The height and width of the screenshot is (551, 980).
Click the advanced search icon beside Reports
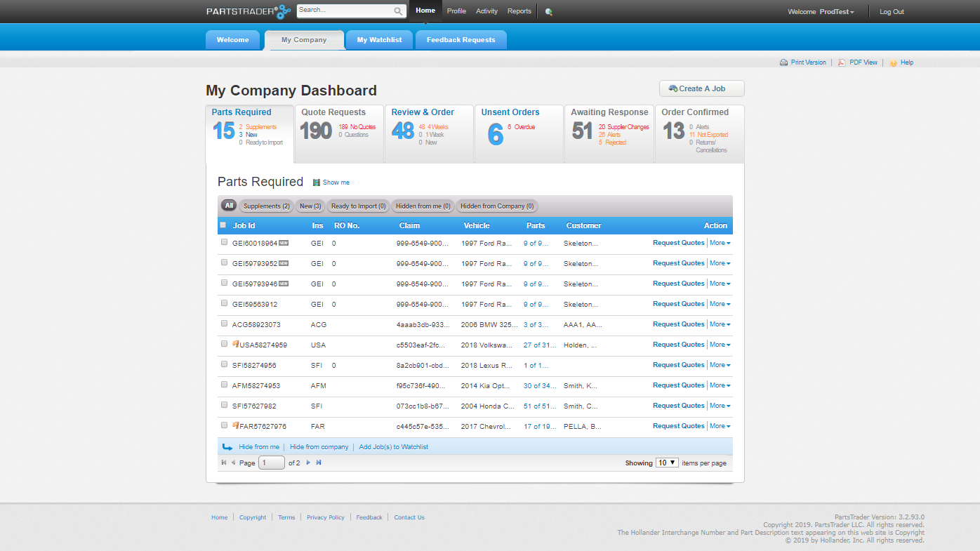tap(548, 12)
